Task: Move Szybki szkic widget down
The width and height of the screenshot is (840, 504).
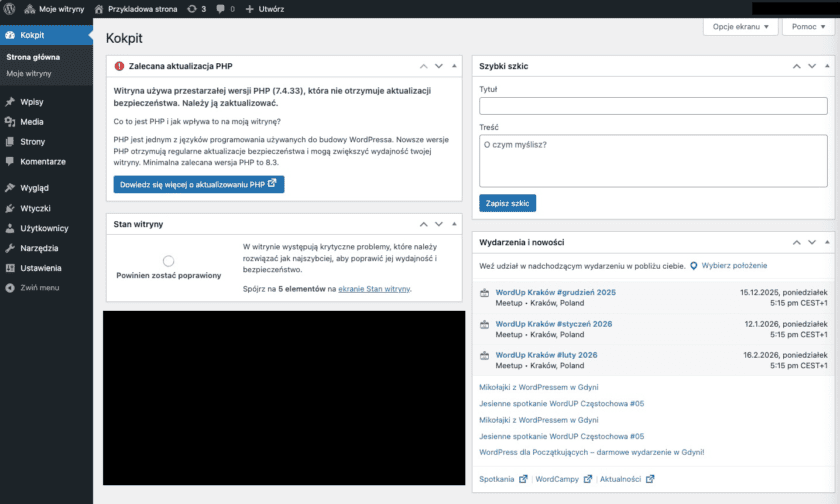Action: (812, 66)
